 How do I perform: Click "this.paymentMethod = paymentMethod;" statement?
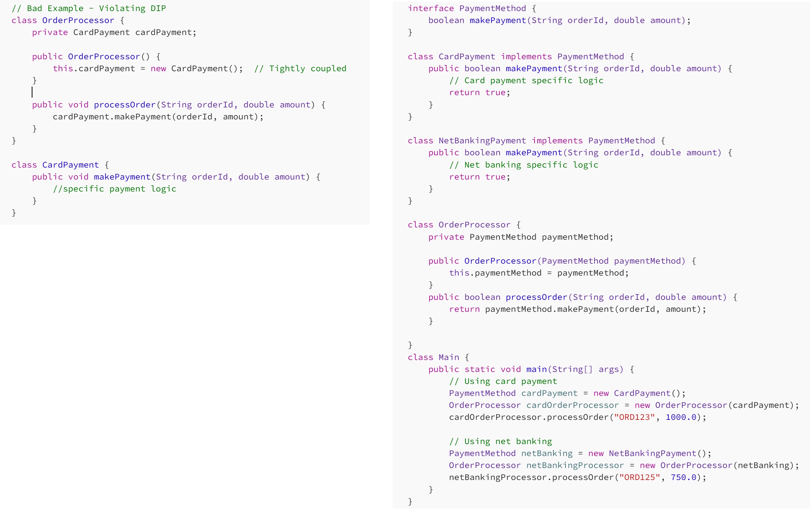coord(539,273)
